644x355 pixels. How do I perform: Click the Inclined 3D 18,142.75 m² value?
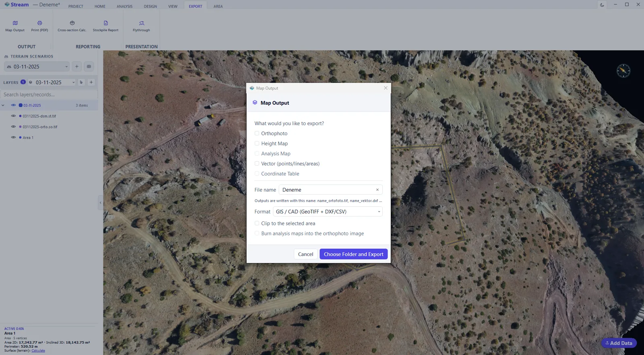(x=78, y=343)
